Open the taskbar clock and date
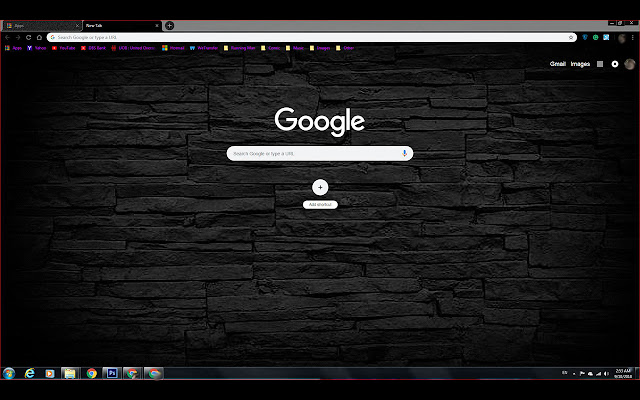The image size is (640, 400). tap(623, 373)
